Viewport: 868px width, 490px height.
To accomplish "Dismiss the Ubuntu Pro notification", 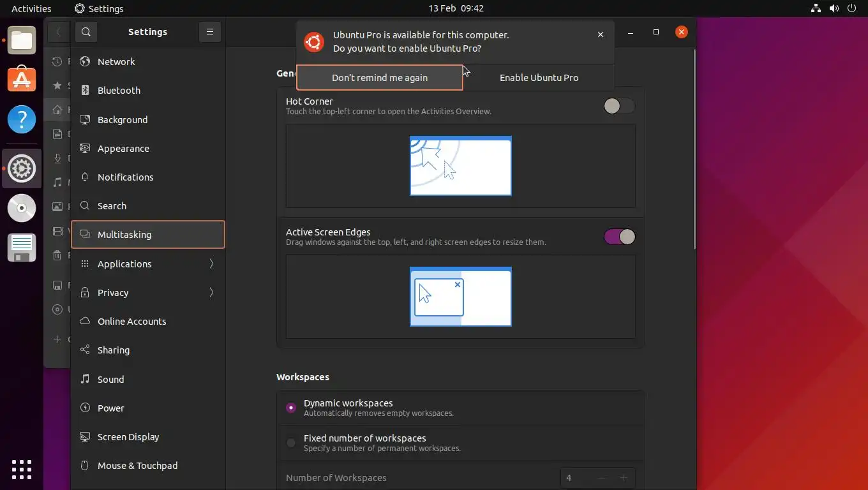I will tap(601, 34).
